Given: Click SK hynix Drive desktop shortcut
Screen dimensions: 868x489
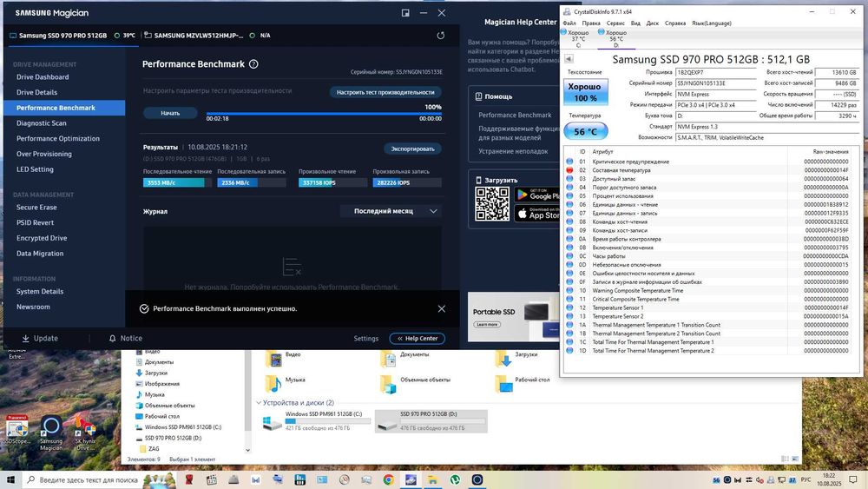Looking at the screenshot, I should click(85, 433).
